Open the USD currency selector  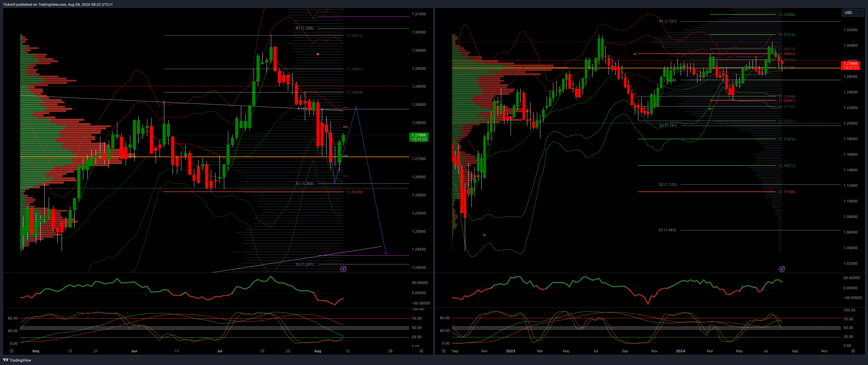pos(852,12)
